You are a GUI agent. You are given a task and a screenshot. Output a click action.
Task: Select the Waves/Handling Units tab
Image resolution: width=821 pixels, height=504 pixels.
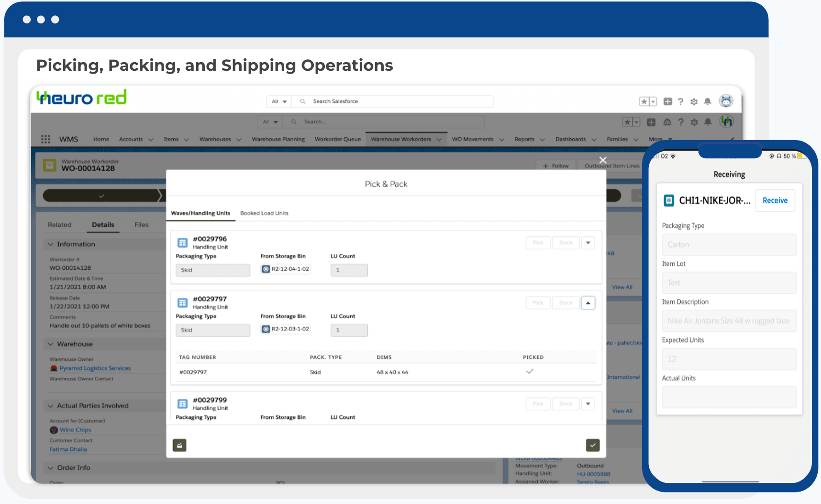[x=200, y=213]
